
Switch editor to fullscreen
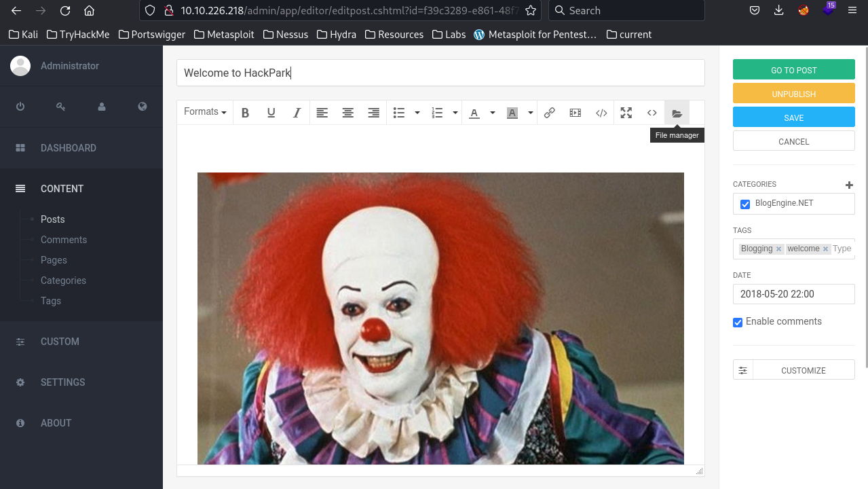point(626,113)
